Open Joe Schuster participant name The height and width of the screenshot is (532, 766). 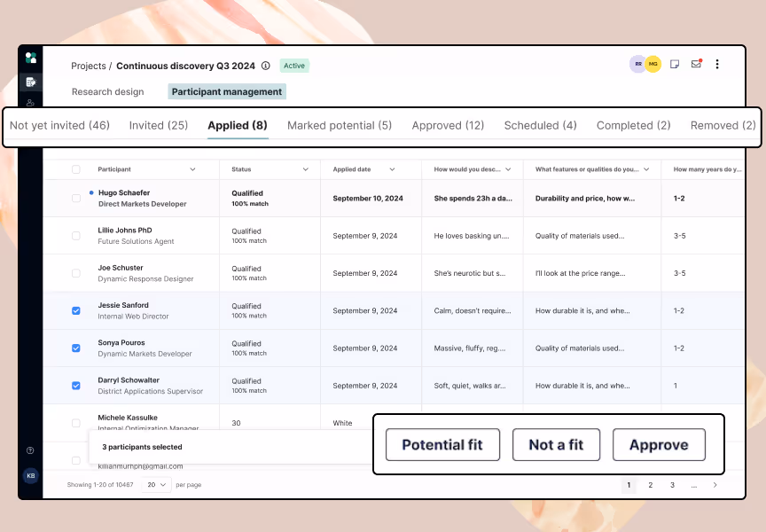(x=121, y=268)
